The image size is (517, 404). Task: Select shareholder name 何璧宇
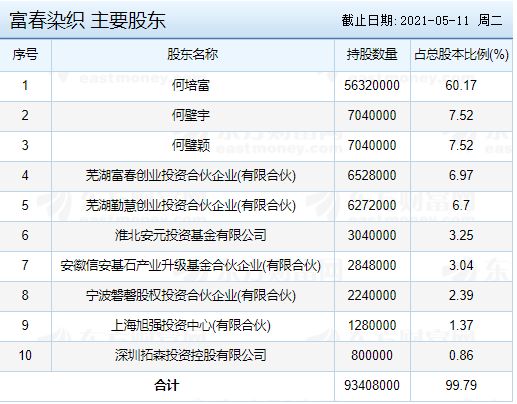pos(191,115)
